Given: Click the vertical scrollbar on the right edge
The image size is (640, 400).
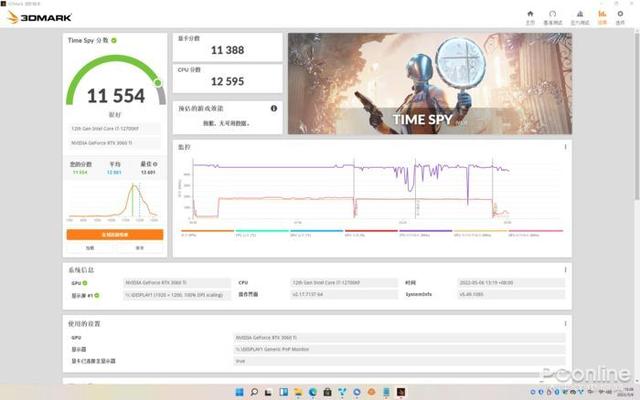Looking at the screenshot, I should [637, 114].
